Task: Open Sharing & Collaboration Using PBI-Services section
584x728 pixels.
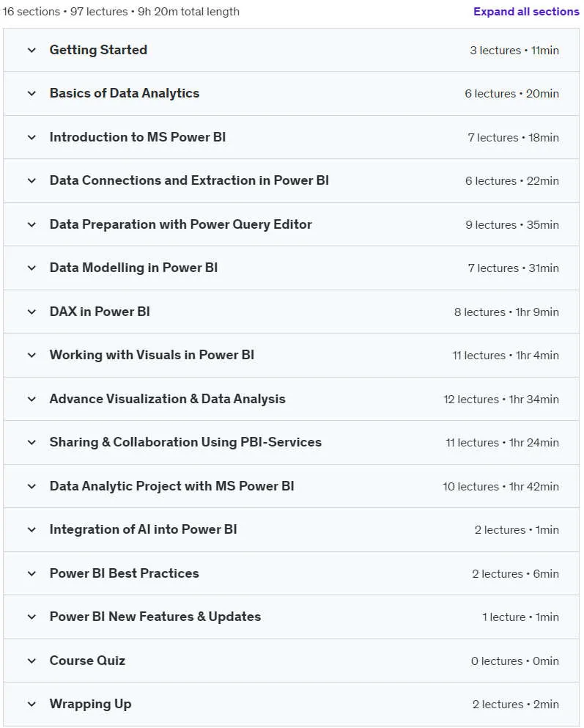Action: point(185,443)
